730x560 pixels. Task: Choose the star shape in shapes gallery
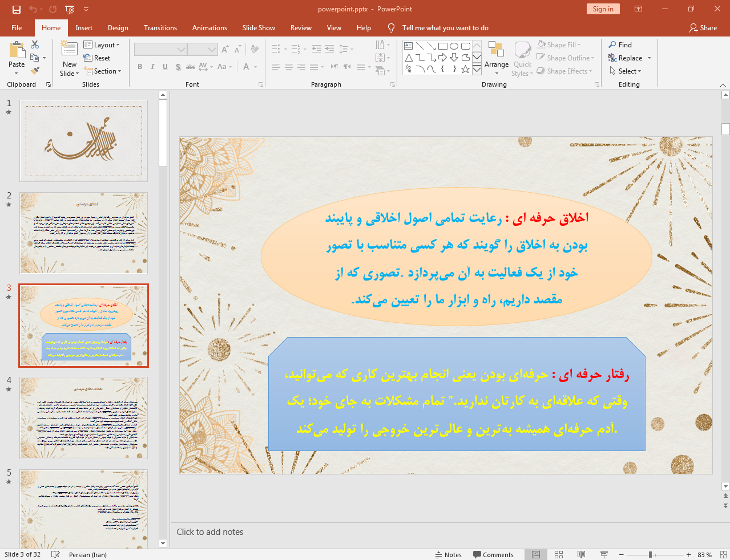tap(465, 69)
